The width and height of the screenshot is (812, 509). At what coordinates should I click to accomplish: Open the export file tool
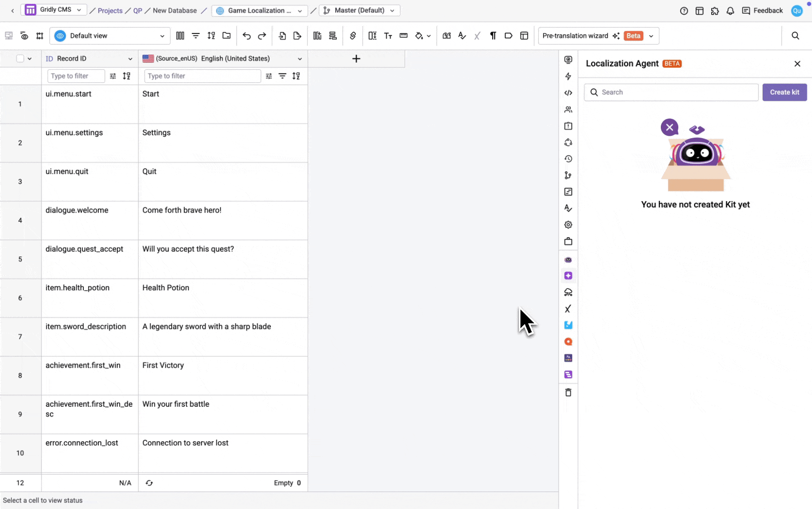click(x=297, y=36)
